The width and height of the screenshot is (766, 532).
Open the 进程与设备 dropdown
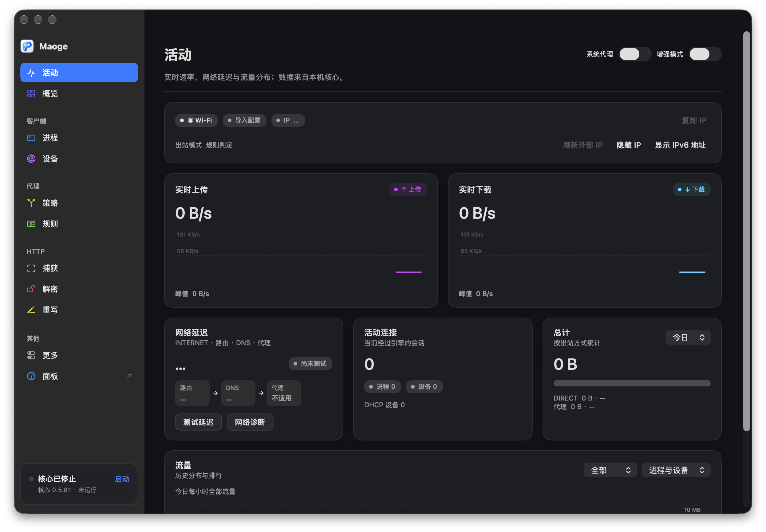tap(676, 470)
